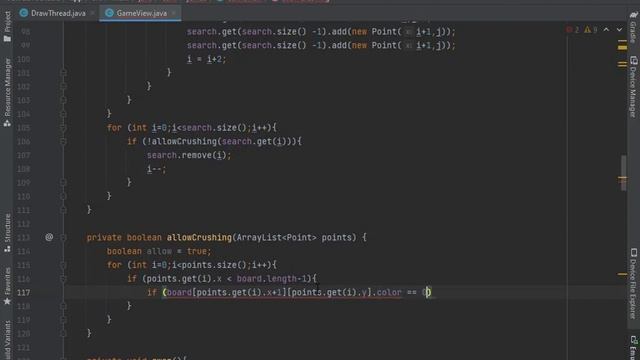Open the Build Variants panel
This screenshot has width=640, height=360.
pyautogui.click(x=7, y=340)
